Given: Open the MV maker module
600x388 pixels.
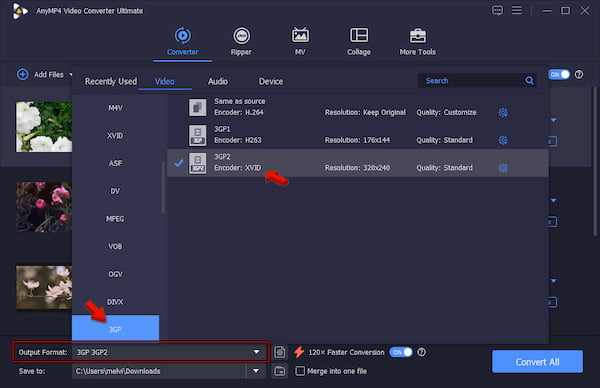Looking at the screenshot, I should (300, 42).
